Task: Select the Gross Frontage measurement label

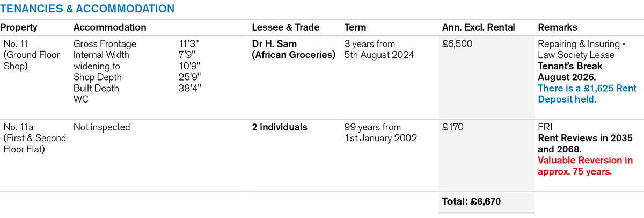Action: coord(105,44)
